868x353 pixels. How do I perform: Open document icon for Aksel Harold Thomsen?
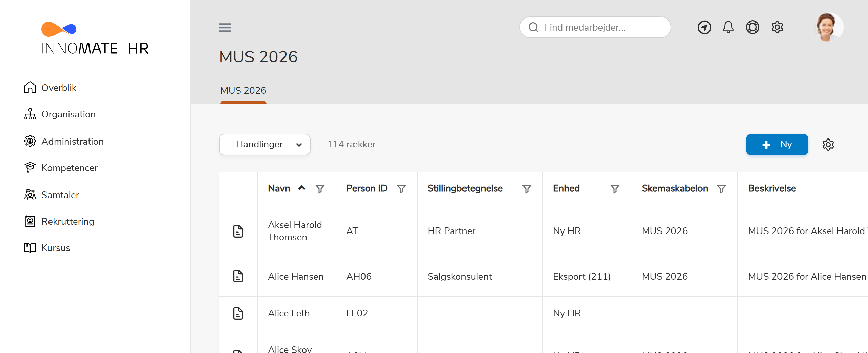(238, 231)
